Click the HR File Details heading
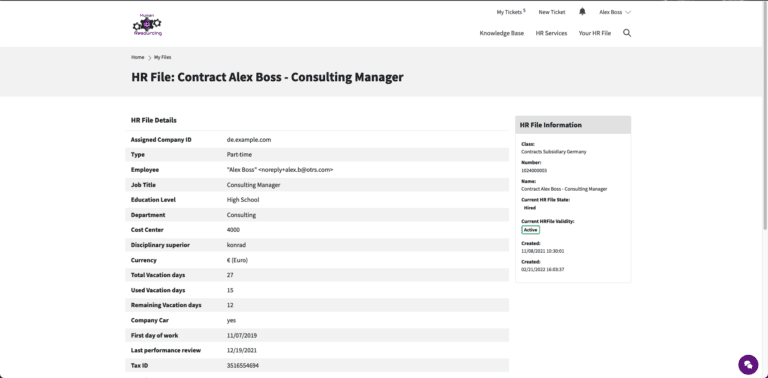The image size is (768, 378). [154, 120]
